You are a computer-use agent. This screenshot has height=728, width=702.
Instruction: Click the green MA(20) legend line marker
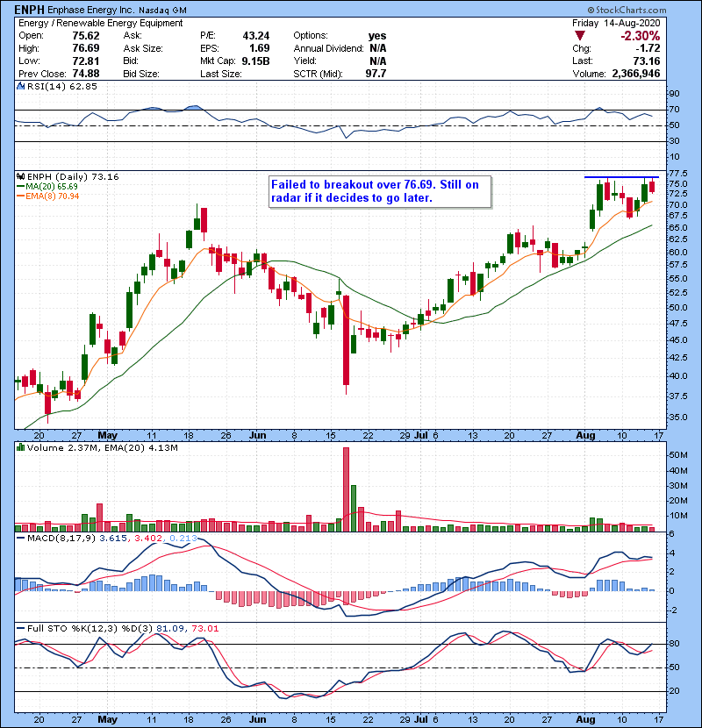click(x=20, y=186)
